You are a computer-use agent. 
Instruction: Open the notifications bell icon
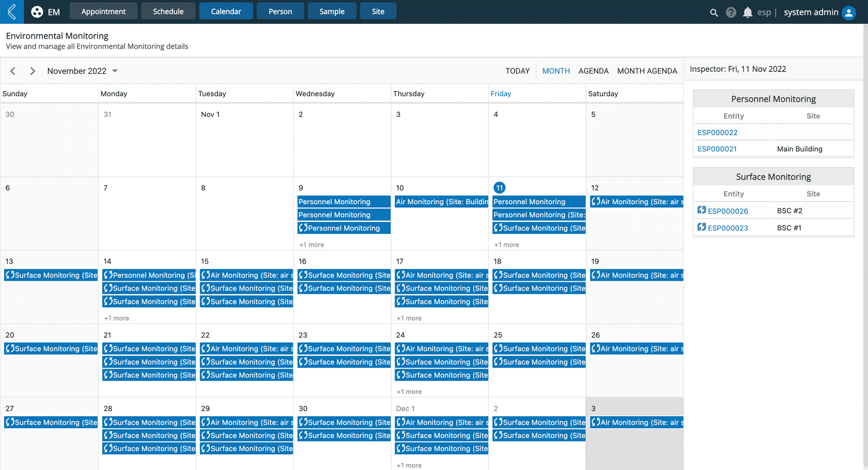coord(748,12)
